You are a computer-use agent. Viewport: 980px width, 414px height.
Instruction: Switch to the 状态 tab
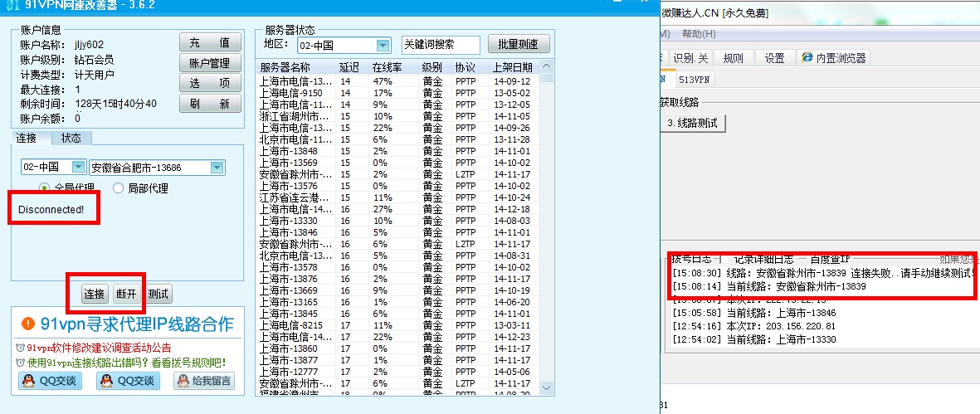tap(71, 138)
